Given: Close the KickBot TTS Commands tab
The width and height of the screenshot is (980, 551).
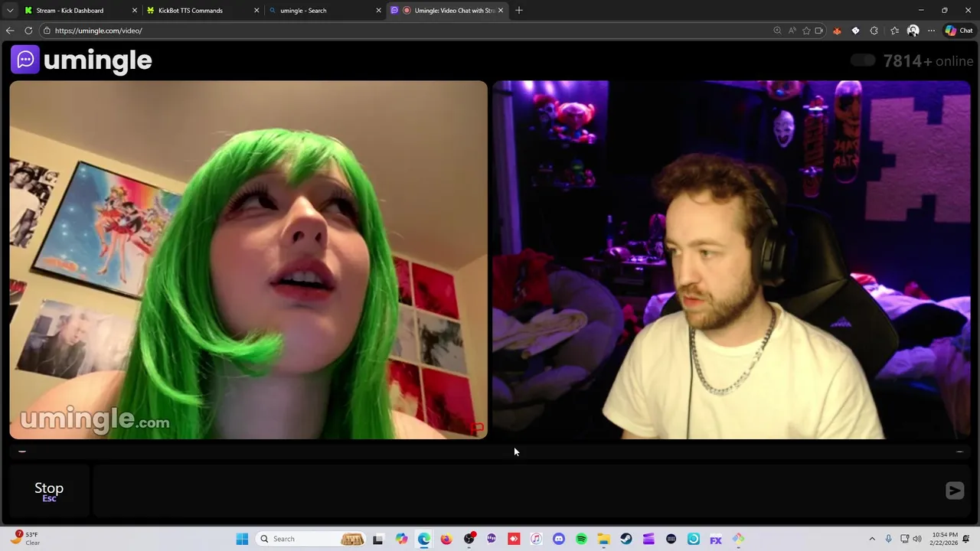Looking at the screenshot, I should tap(256, 11).
